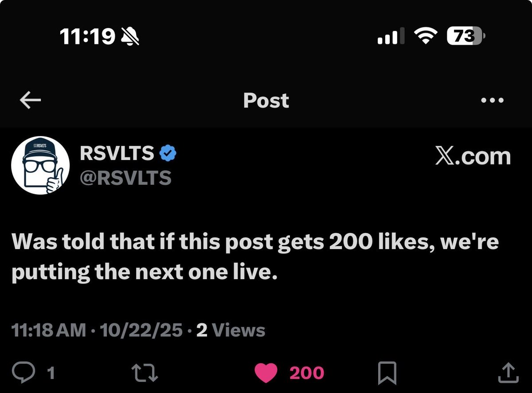This screenshot has height=393, width=532.
Task: Tap the Post header title
Action: coord(266,101)
